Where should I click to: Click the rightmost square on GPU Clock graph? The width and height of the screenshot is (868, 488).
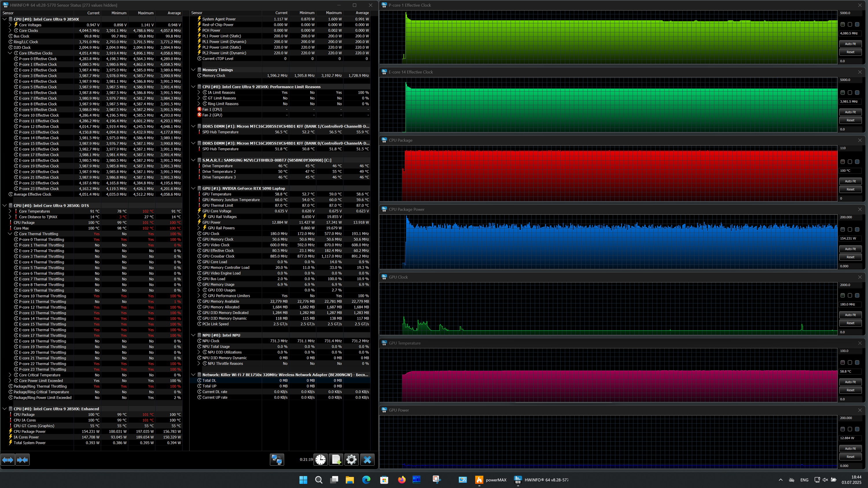[857, 295]
